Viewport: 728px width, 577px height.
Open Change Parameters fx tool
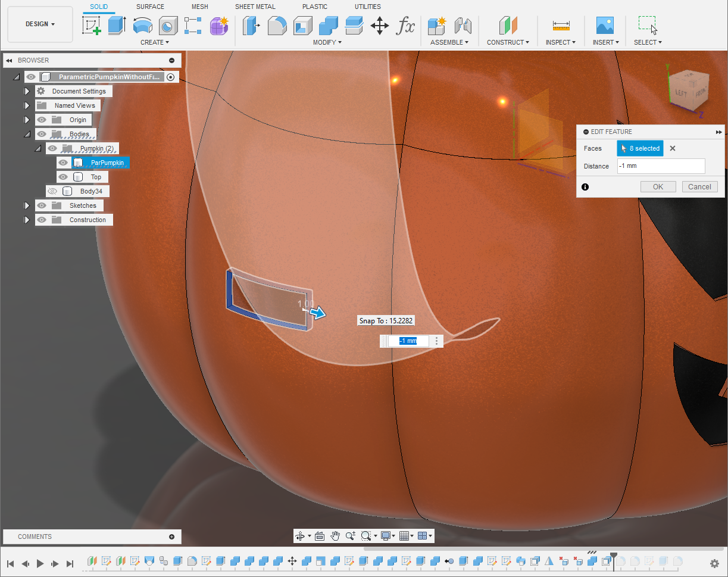[405, 26]
